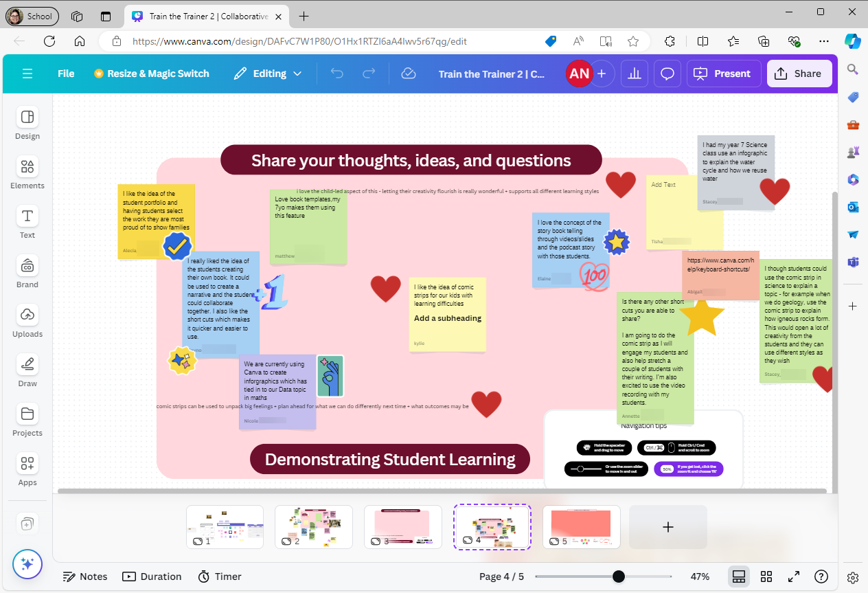Click the design title Train the Trainer 2
The height and width of the screenshot is (593, 868).
[491, 74]
